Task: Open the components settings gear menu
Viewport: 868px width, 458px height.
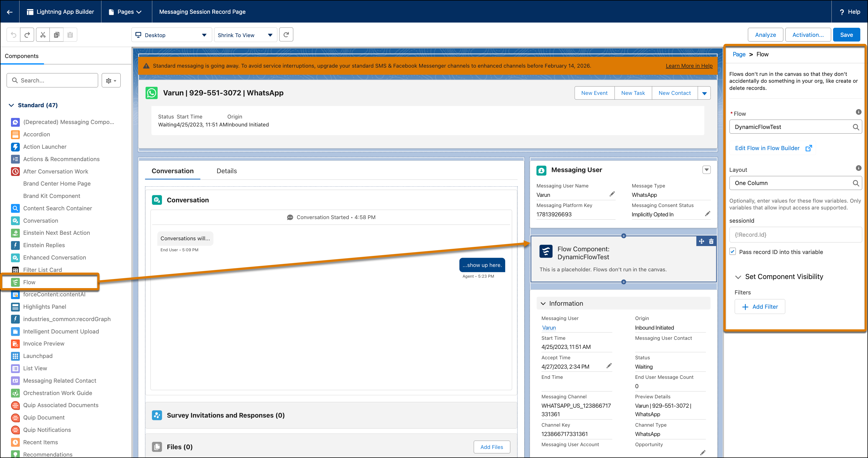Action: [x=111, y=81]
